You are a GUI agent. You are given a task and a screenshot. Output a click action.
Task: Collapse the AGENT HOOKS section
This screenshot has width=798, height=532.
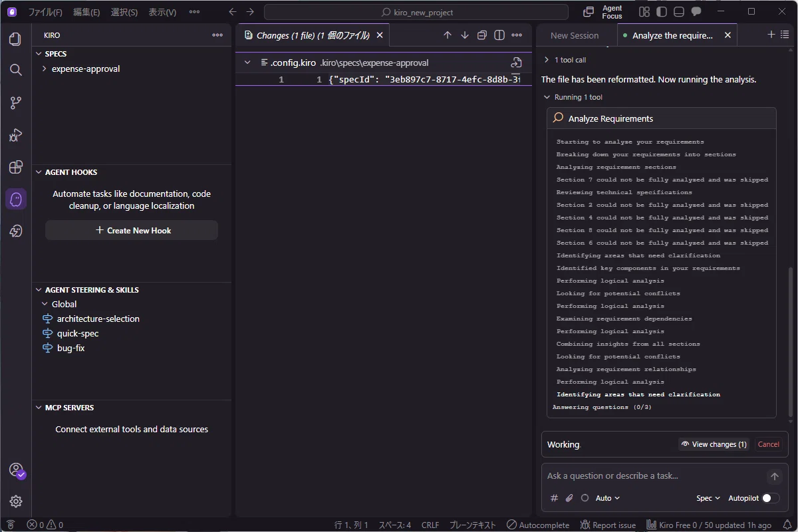click(131, 172)
